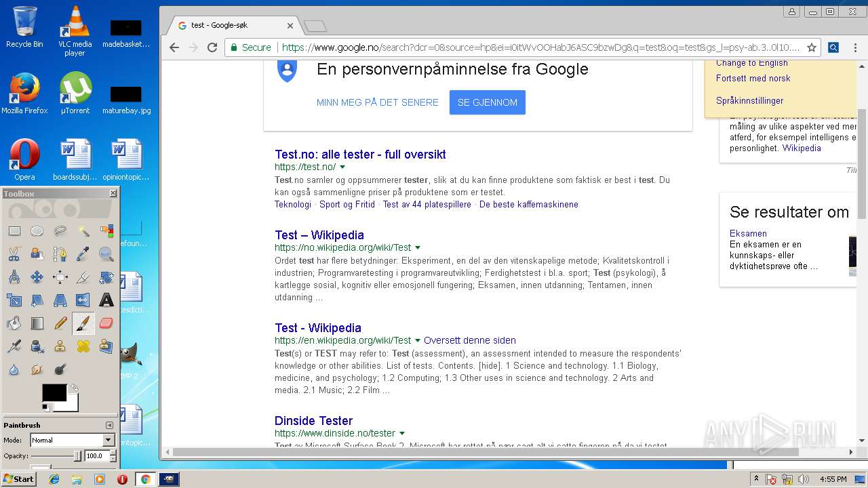868x488 pixels.
Task: Expand dropdown arrow next to no.wikipedia.org URL
Action: pos(418,248)
